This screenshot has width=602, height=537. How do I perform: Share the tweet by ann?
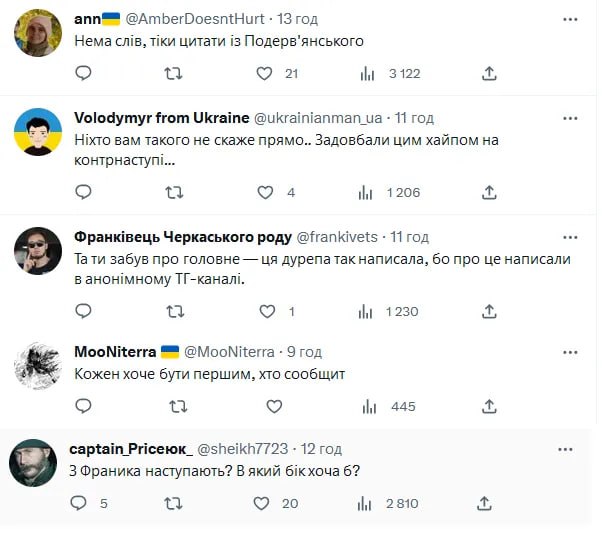click(x=489, y=73)
